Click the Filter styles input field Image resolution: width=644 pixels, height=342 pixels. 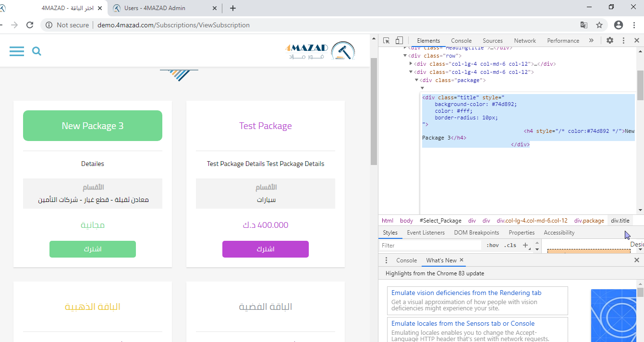click(430, 245)
